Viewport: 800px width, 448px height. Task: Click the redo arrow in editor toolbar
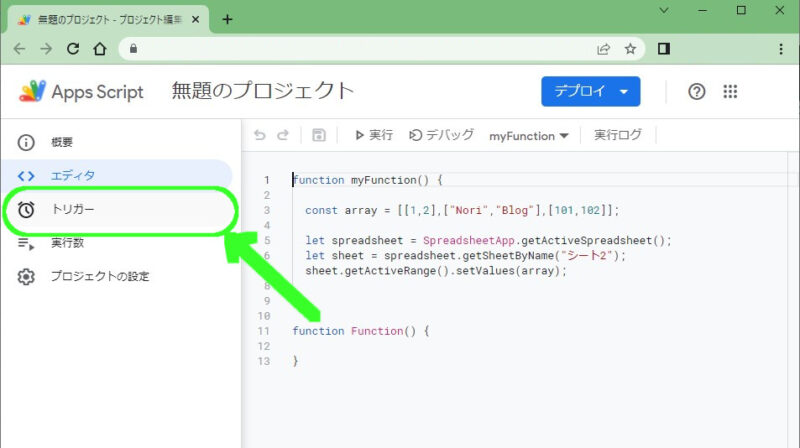(x=283, y=135)
